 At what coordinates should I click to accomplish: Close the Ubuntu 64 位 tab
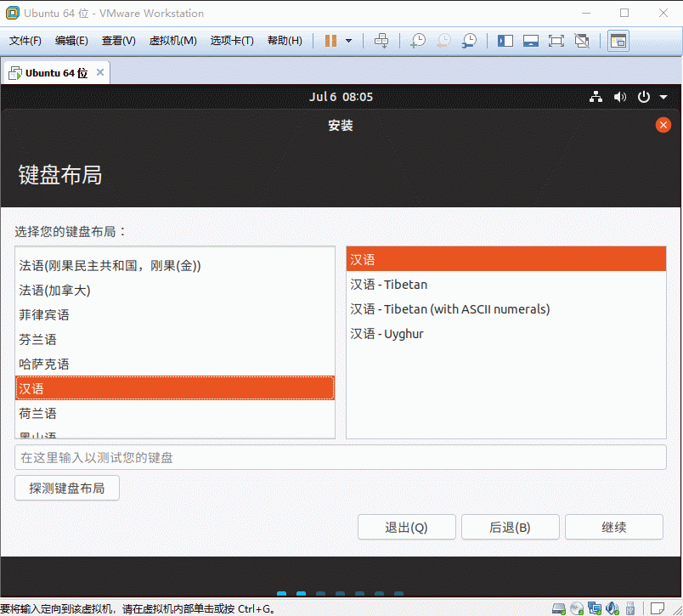100,72
